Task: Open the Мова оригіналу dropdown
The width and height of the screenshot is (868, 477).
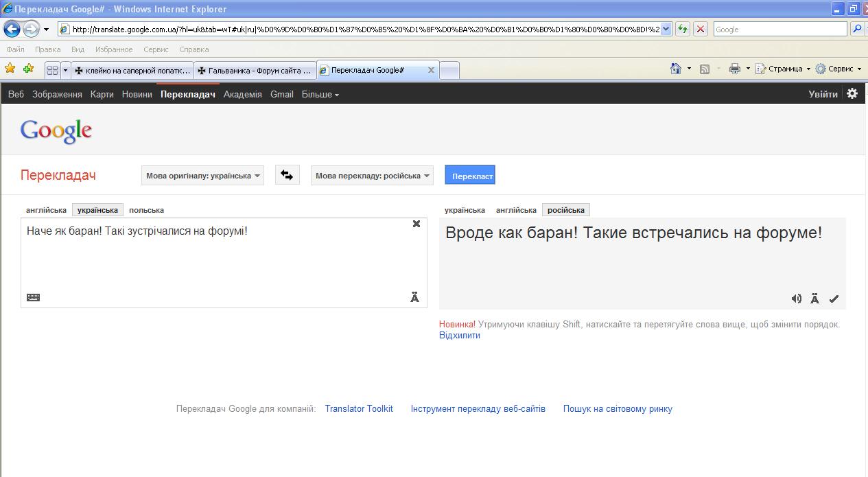Action: tap(203, 176)
